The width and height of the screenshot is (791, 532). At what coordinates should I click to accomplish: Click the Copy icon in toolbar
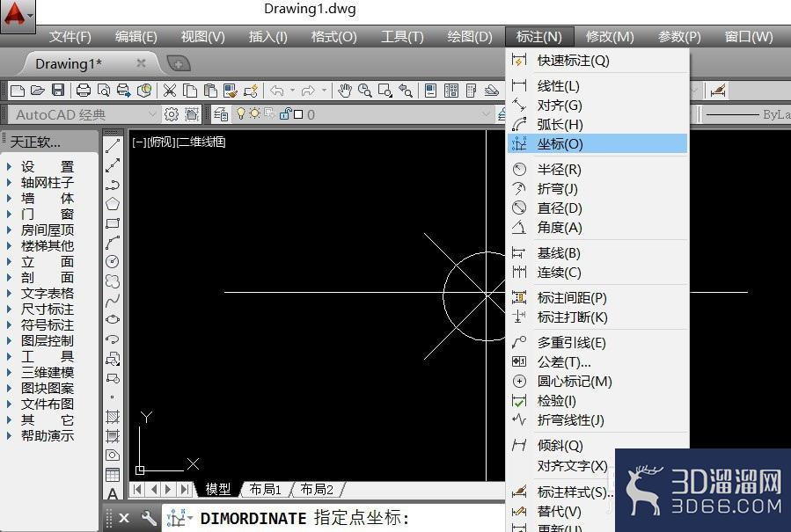click(x=190, y=91)
